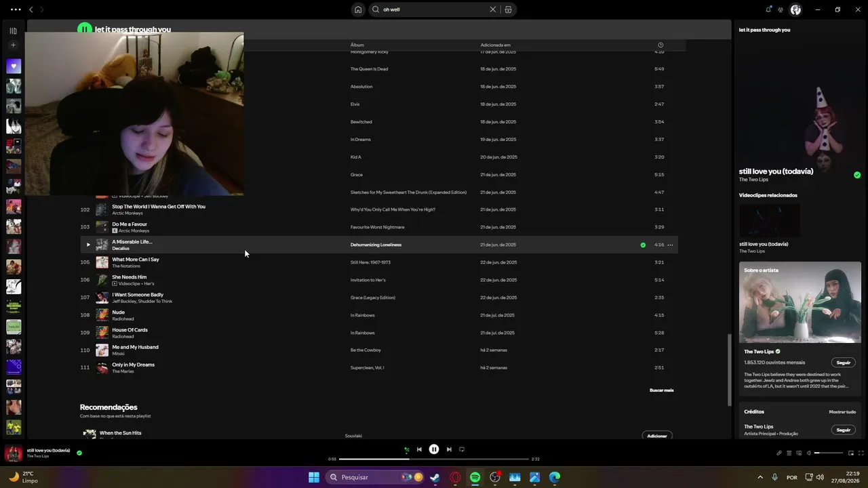This screenshot has width=868, height=488.
Task: Open album Dehumanizing Loneliness
Action: 376,245
